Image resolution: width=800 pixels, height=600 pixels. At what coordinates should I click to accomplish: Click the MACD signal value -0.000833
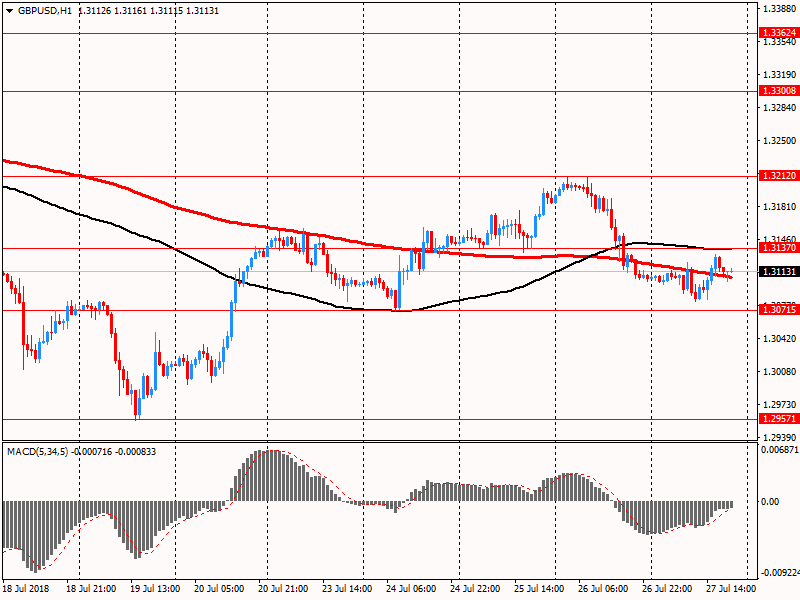click(x=136, y=452)
